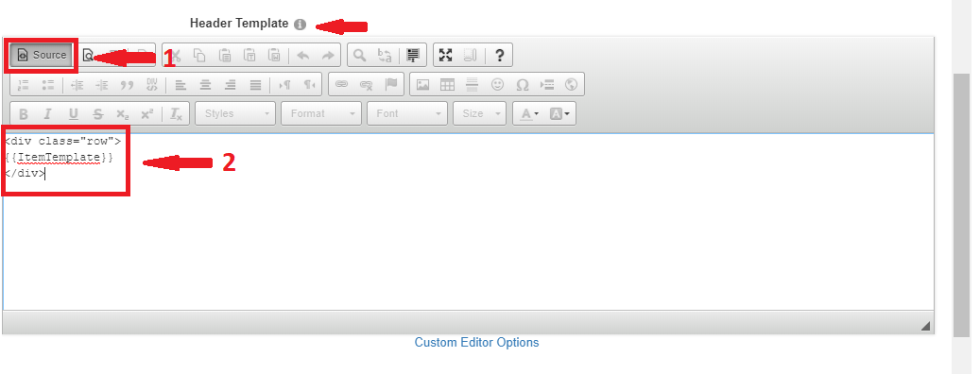980x374 pixels.
Task: Insert a numbered list
Action: pyautogui.click(x=24, y=85)
